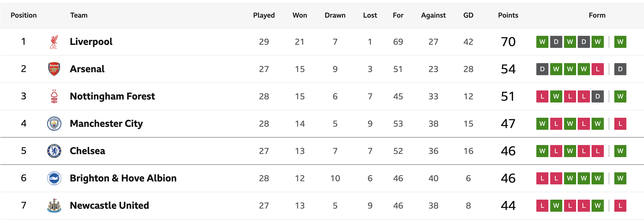Click the Newcastle United crest
This screenshot has height=222, width=644.
coord(54,206)
